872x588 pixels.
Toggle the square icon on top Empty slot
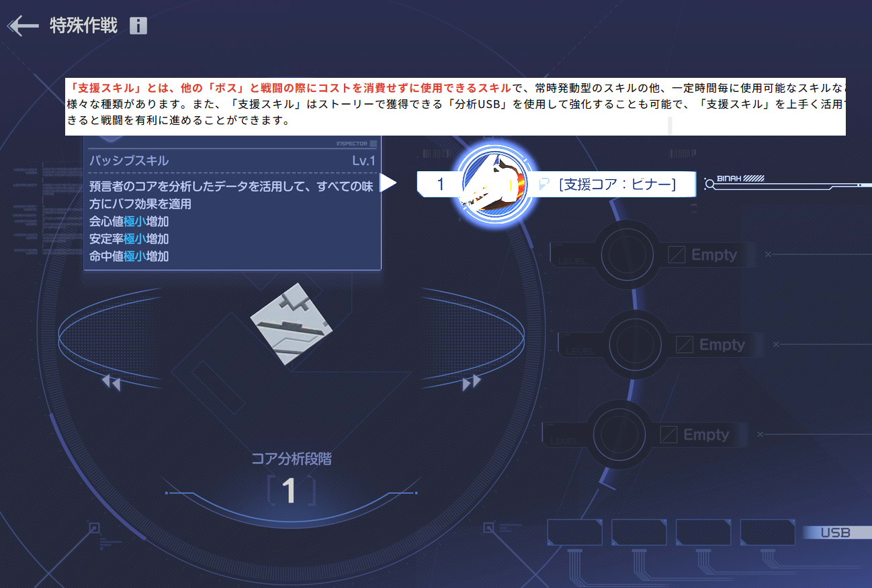[677, 255]
